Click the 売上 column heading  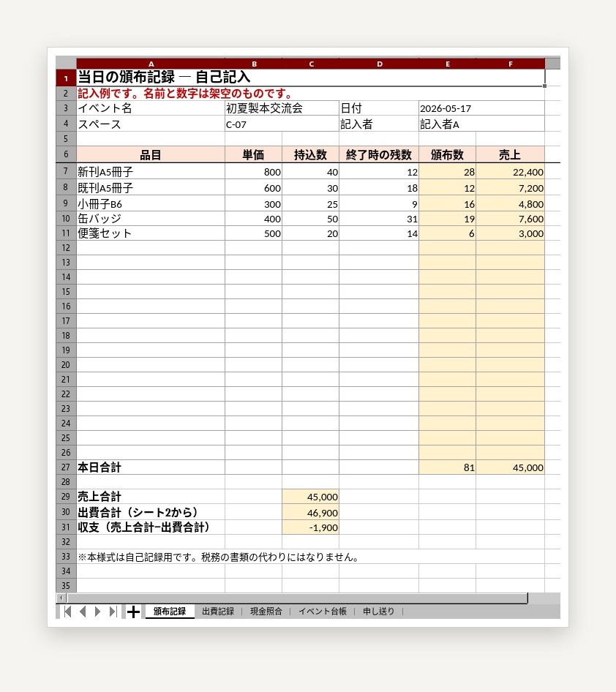click(511, 155)
